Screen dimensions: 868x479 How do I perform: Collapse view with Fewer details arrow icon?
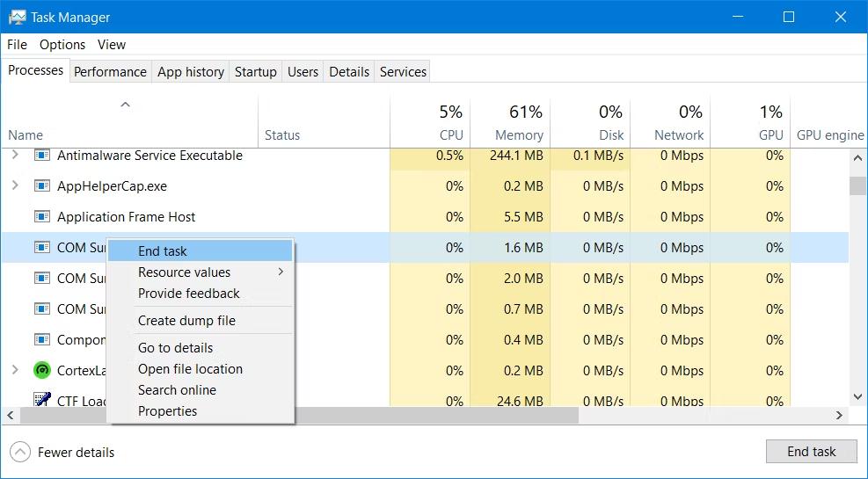[19, 453]
